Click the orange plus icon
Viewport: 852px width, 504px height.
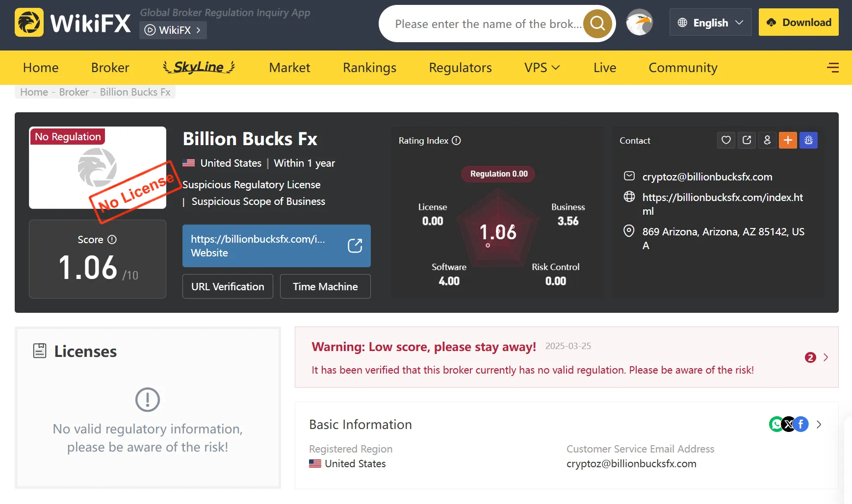point(788,140)
